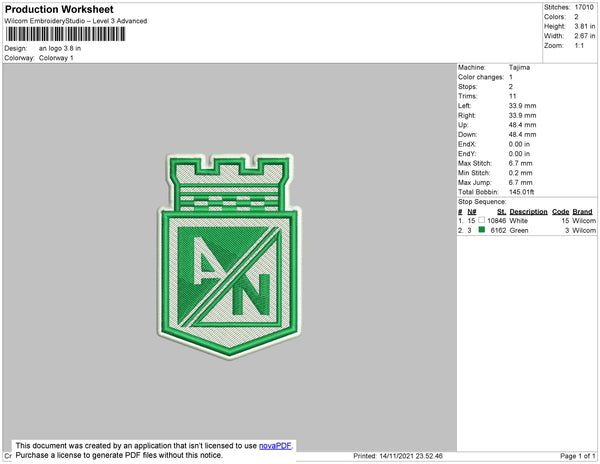Click the printed date 14/11/2021 text
This screenshot has width=600, height=464.
(x=398, y=456)
